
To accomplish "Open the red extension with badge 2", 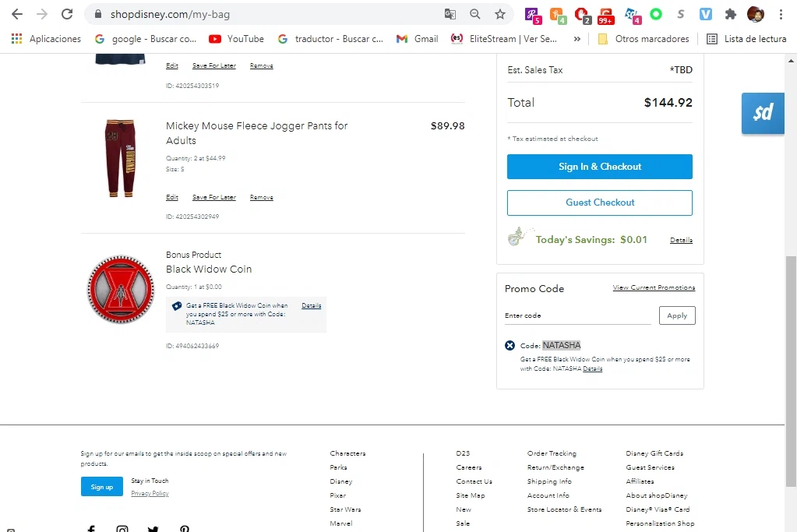I will click(x=582, y=16).
